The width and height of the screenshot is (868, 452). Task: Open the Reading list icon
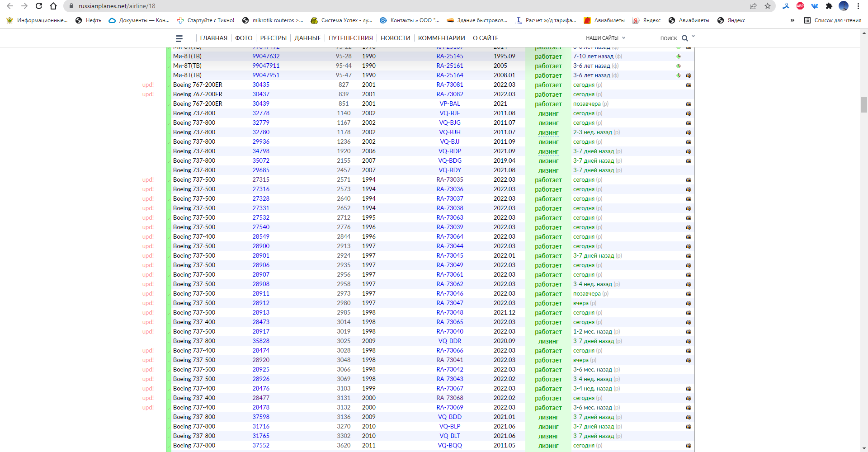pyautogui.click(x=807, y=20)
